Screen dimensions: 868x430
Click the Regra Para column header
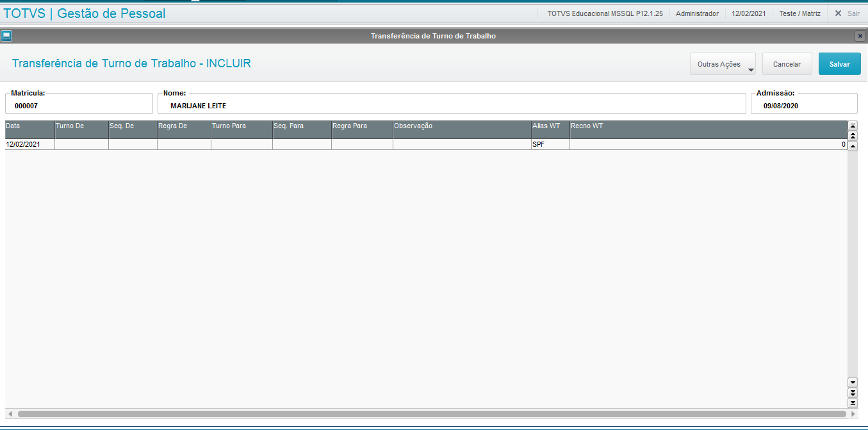[362, 129]
